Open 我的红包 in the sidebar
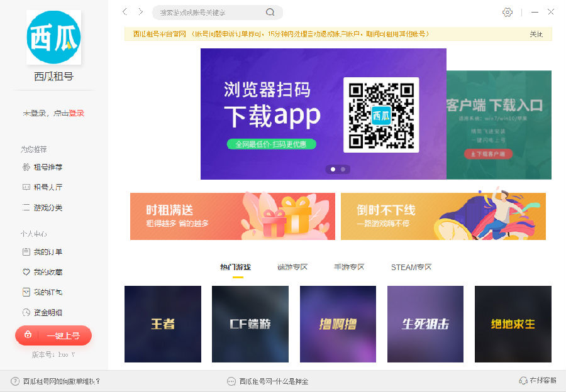Screen dimensions: 566x392 [48, 293]
